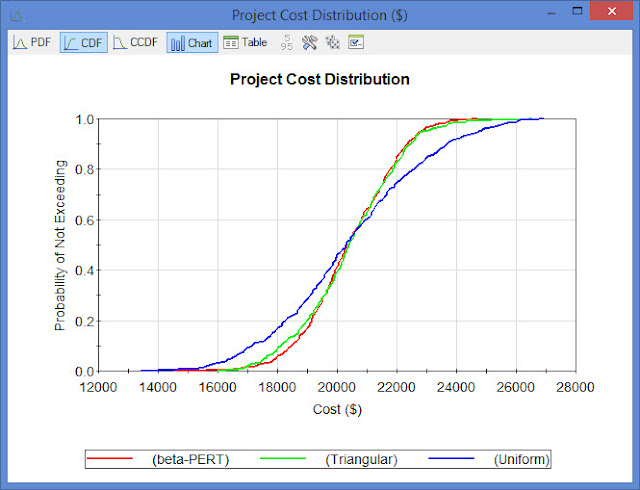This screenshot has height=490, width=640.
Task: Select the (beta-PERT) legend label
Action: 190,459
